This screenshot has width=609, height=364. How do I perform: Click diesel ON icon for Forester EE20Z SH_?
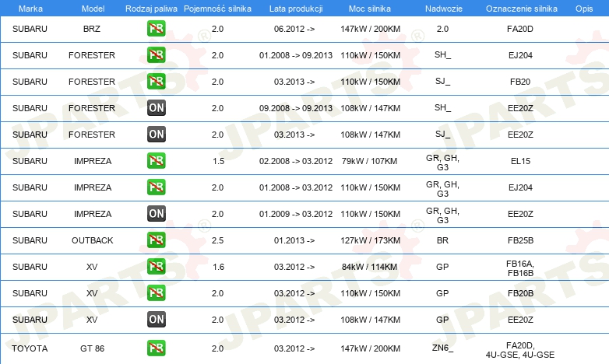(x=156, y=108)
